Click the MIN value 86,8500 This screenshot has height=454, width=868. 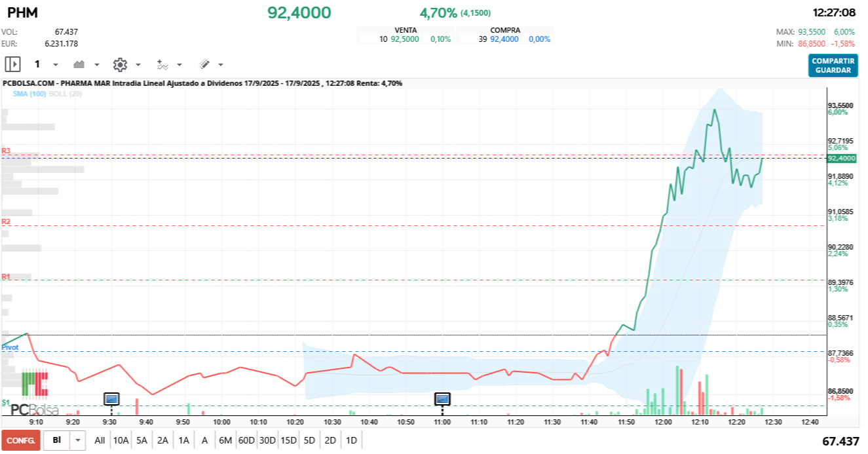pos(813,43)
